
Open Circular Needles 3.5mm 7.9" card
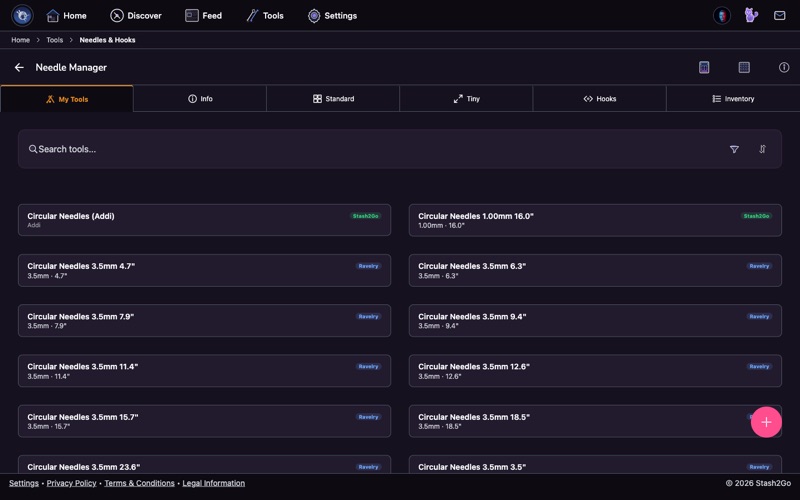[x=205, y=321]
